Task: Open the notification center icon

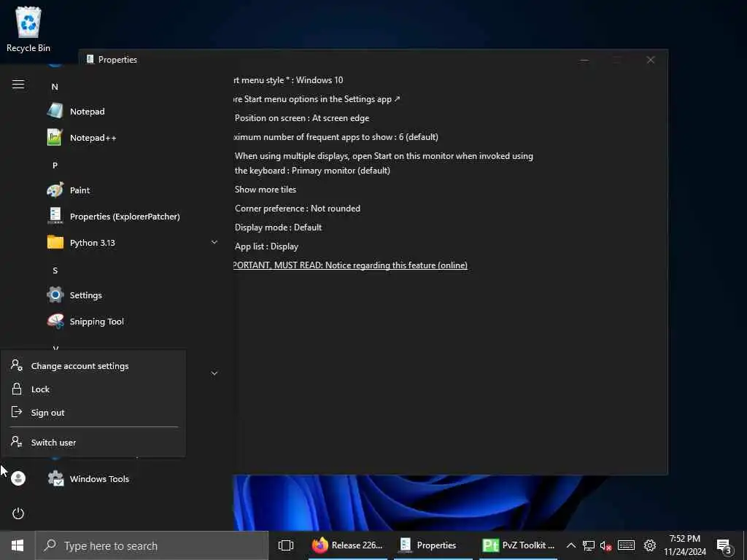Action: 724,546
